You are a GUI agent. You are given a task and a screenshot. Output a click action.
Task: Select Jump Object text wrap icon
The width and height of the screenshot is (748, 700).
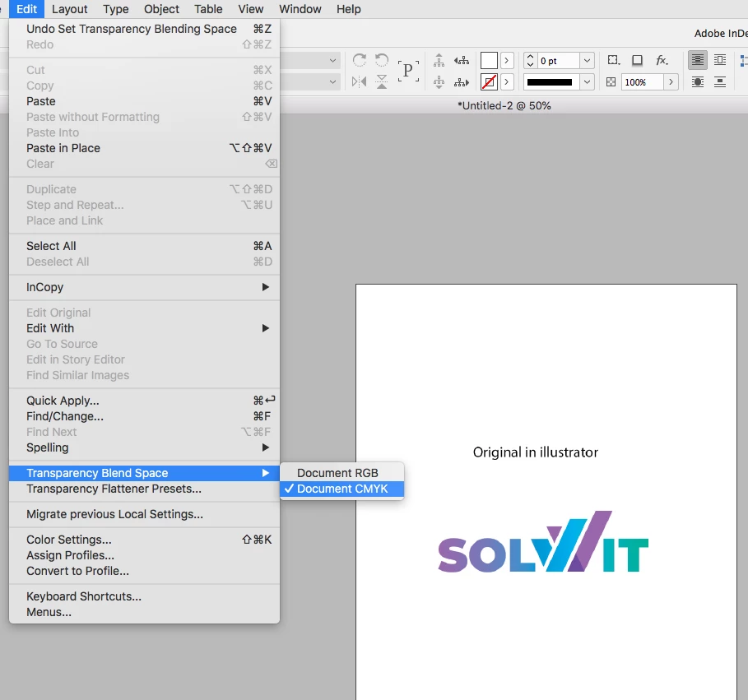pyautogui.click(x=720, y=82)
